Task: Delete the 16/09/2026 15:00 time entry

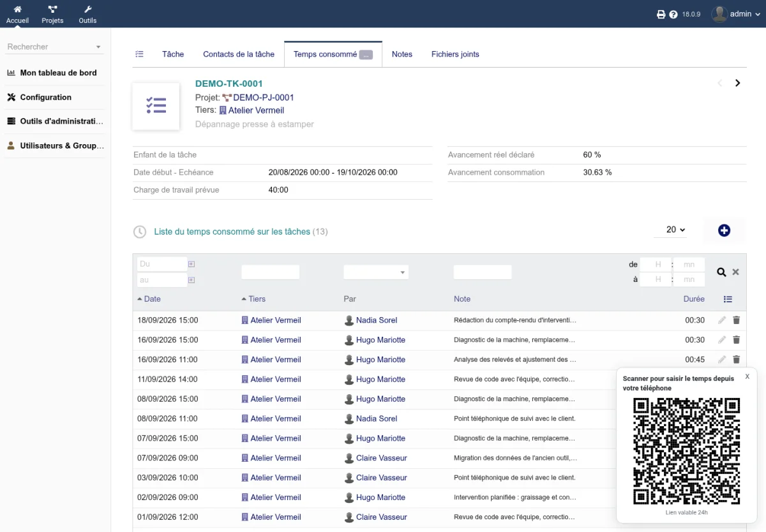Action: (x=736, y=340)
